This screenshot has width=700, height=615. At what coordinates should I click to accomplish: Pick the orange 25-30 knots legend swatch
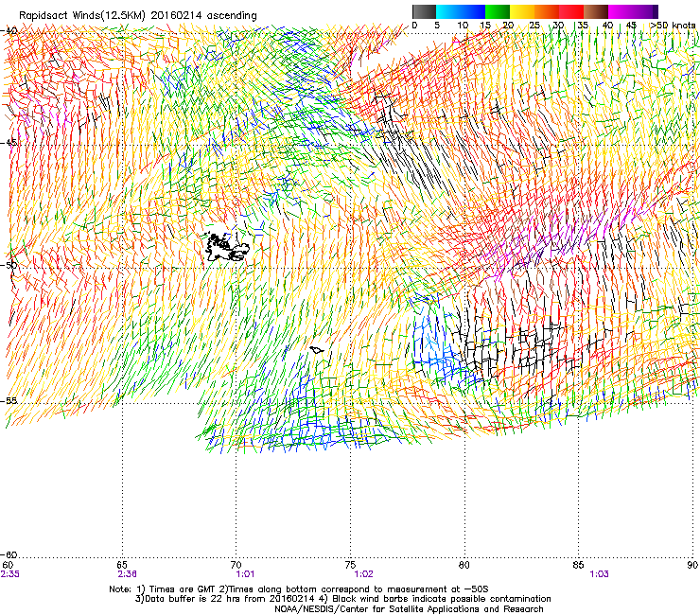pyautogui.click(x=547, y=11)
